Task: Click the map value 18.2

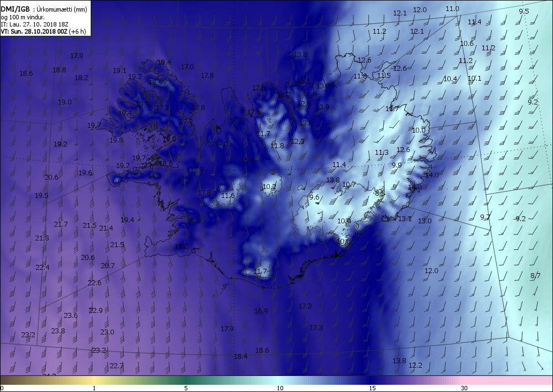Action: pyautogui.click(x=81, y=77)
